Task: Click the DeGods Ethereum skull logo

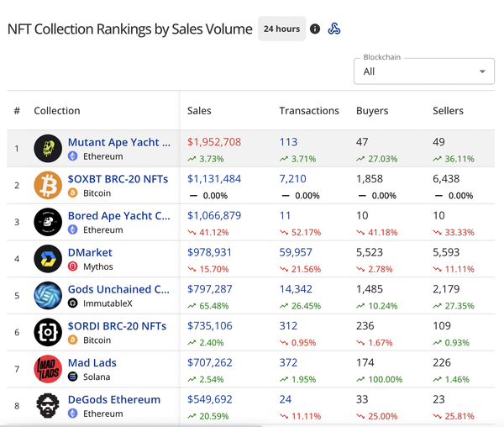Action: [48, 405]
